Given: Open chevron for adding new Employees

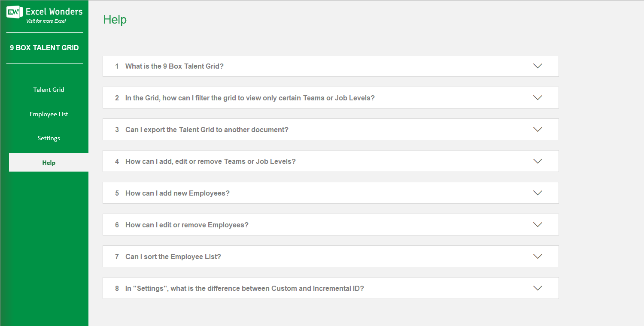Looking at the screenshot, I should 538,193.
